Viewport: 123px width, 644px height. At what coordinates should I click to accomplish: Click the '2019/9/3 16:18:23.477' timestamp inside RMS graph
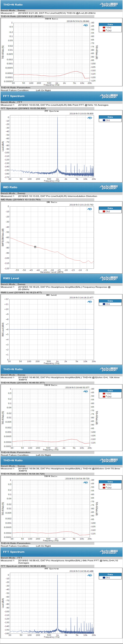click(x=81, y=298)
